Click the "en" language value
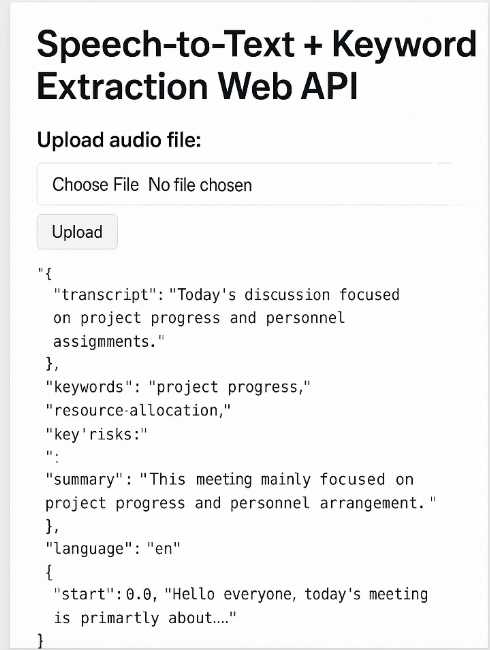Viewport: 490px width, 650px height. click(x=163, y=549)
